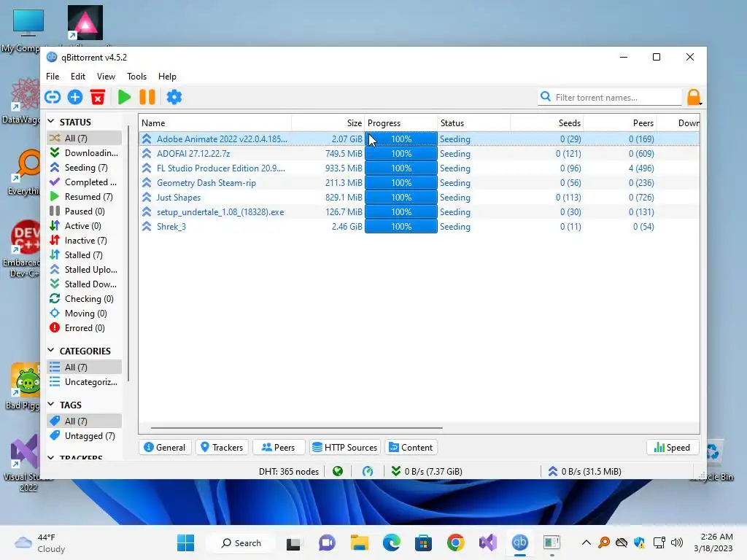
Task: Click upload speed 0 B/s (31.5 MiB)
Action: click(584, 472)
